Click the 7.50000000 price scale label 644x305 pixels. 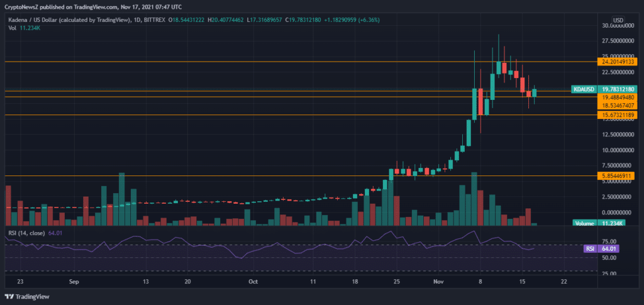[617, 165]
